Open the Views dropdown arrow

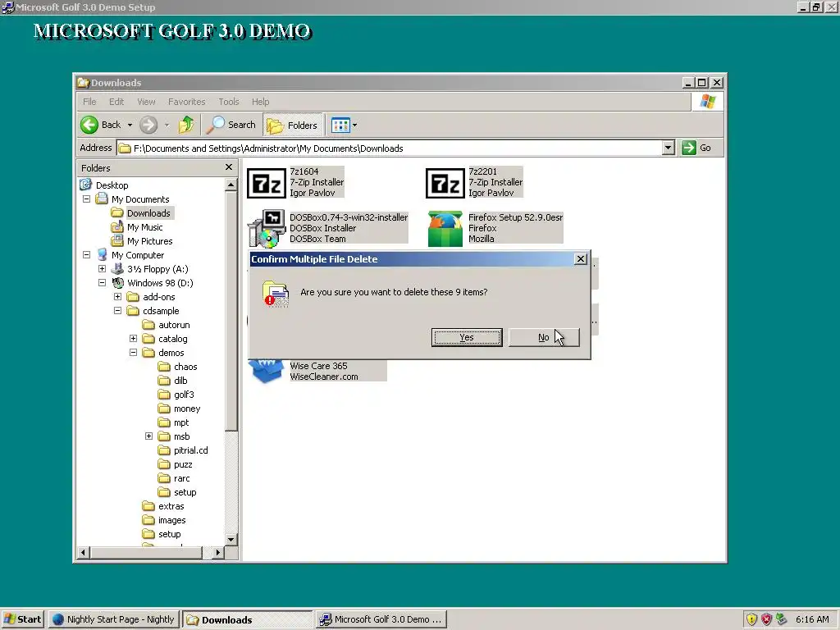[354, 125]
